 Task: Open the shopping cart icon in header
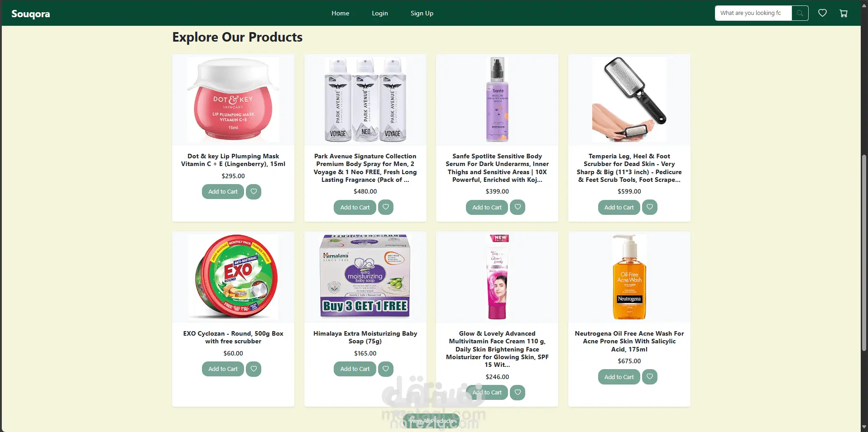tap(844, 13)
